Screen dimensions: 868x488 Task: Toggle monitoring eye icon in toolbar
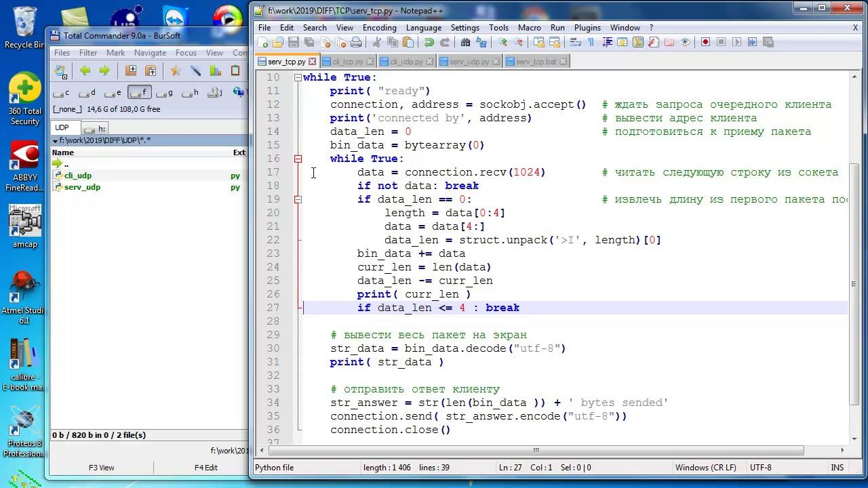tap(685, 42)
